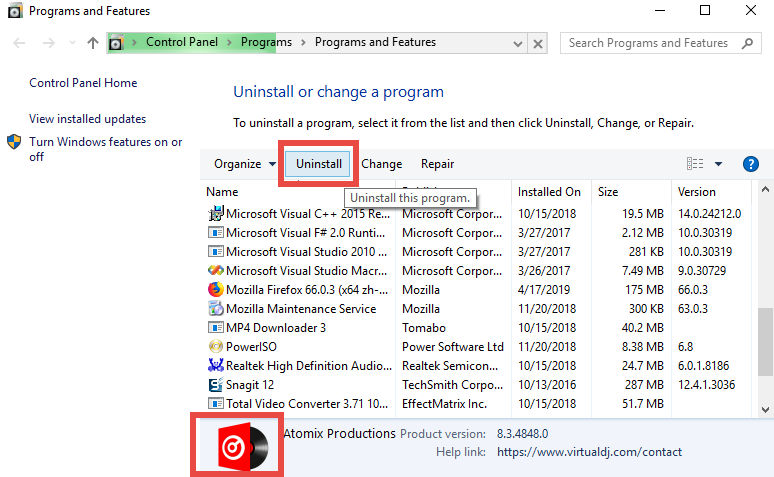
Task: Click the 12.4.1.3036 version cell
Action: 706,385
